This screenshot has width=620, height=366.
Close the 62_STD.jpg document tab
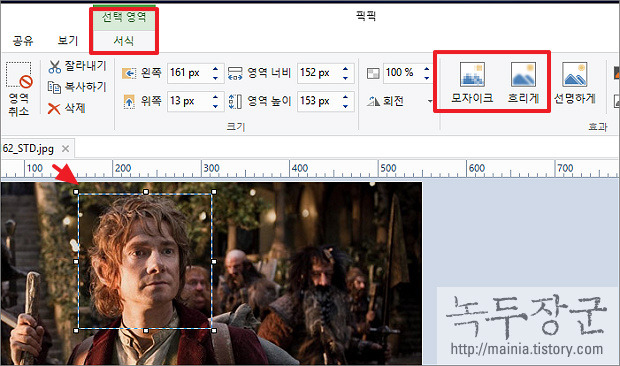tap(66, 149)
